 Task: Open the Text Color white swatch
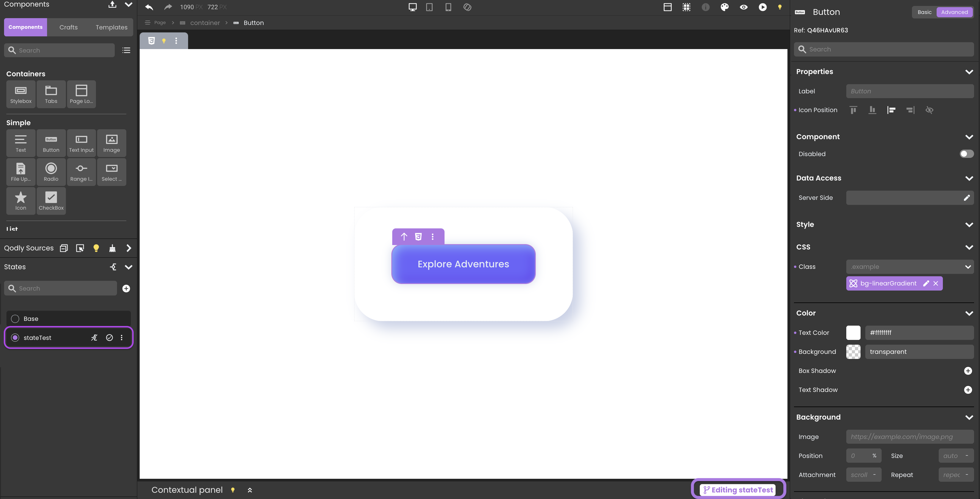[853, 333]
